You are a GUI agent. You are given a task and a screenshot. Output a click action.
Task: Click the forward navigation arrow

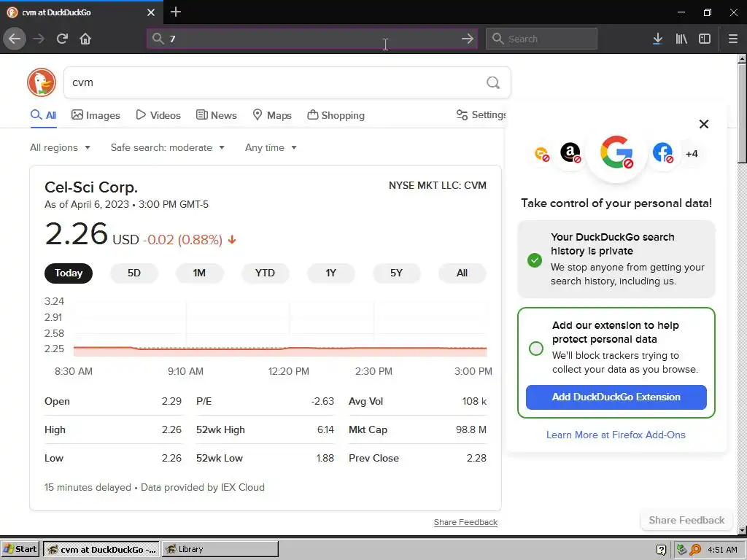[x=39, y=39]
